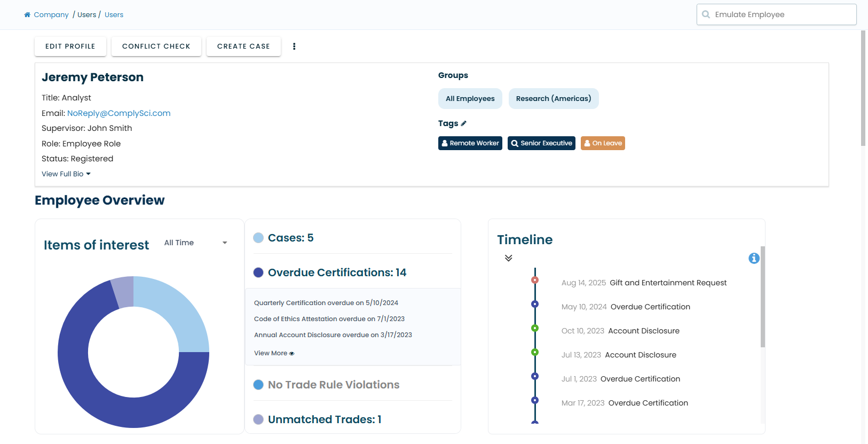Select the Senior Executive tag

541,143
